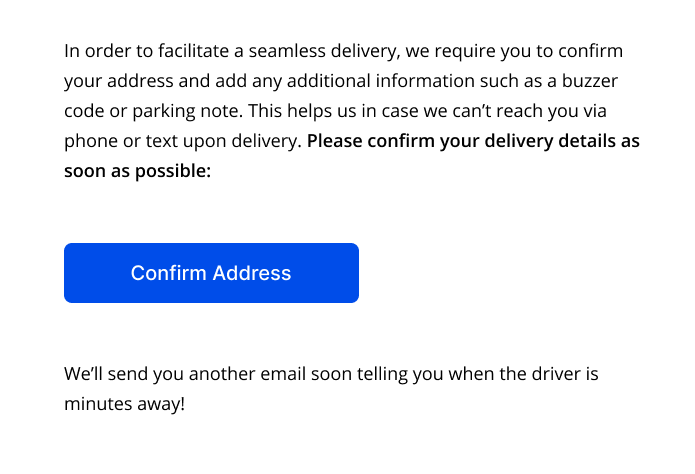Viewport: 695px width, 474px height.
Task: Click the word 'Confirm' on the blue button
Action: click(169, 273)
